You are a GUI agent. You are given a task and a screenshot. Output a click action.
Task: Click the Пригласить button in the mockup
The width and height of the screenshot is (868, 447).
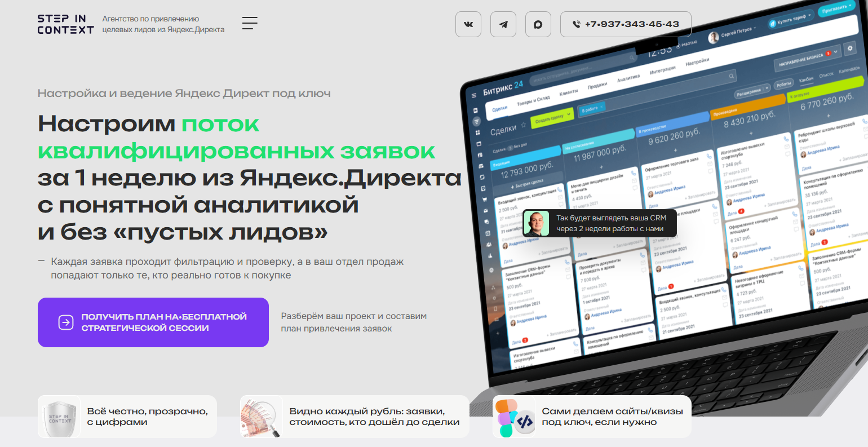coord(838,7)
